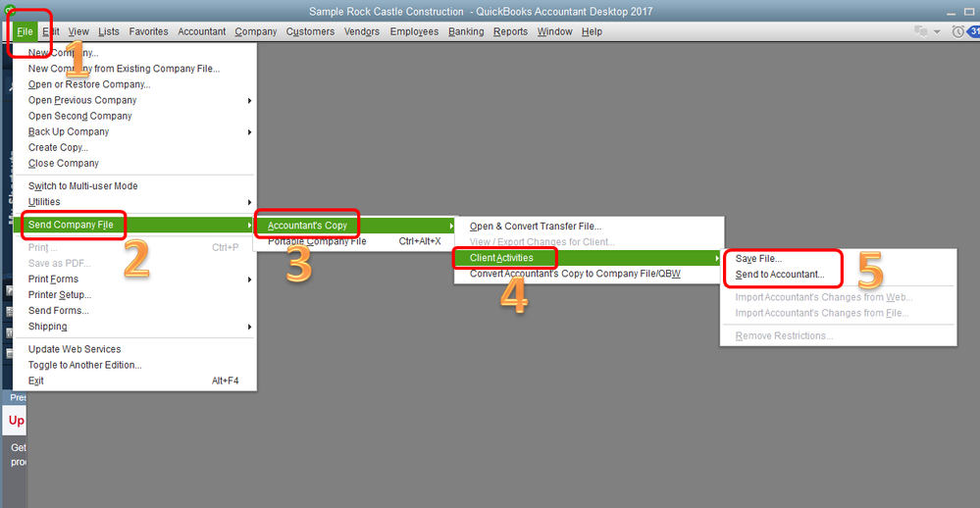Select Accountant's Copy submenu item
Screen dimensions: 980x508
coord(307,226)
